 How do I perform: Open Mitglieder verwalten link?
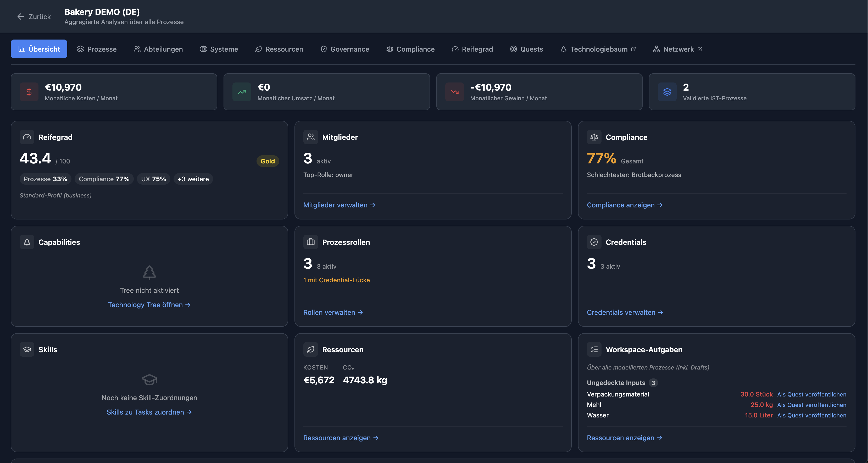pyautogui.click(x=339, y=205)
